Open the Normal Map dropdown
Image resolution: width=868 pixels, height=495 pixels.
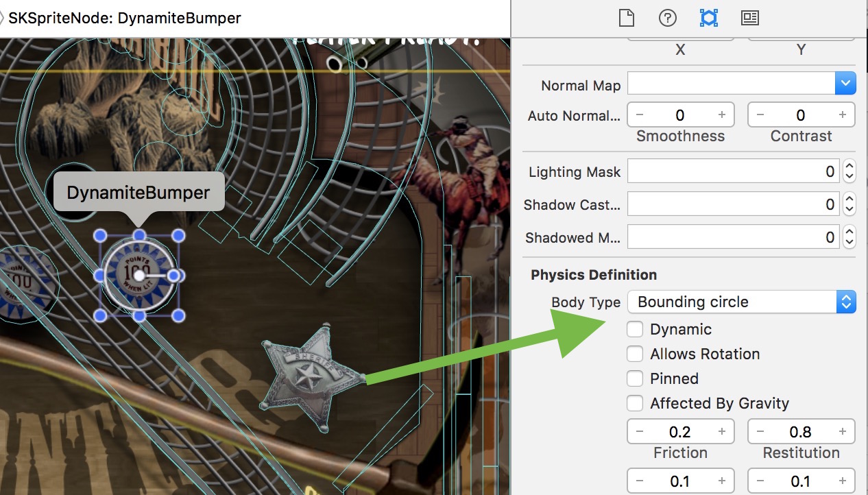845,83
